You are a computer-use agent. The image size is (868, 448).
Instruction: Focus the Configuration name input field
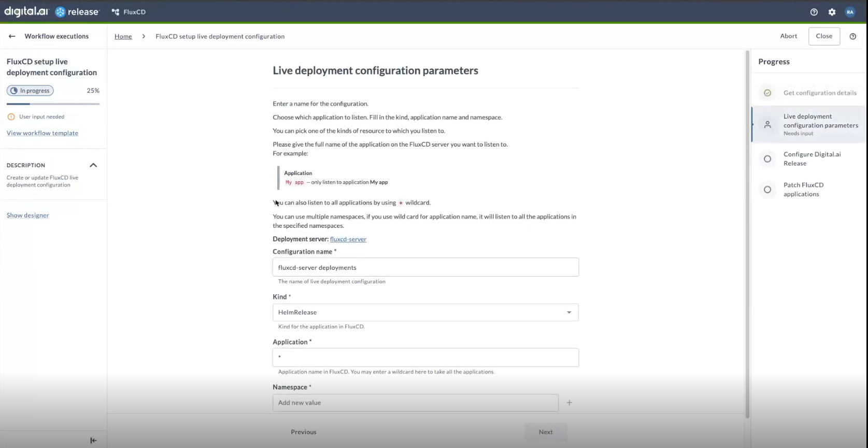(x=425, y=267)
